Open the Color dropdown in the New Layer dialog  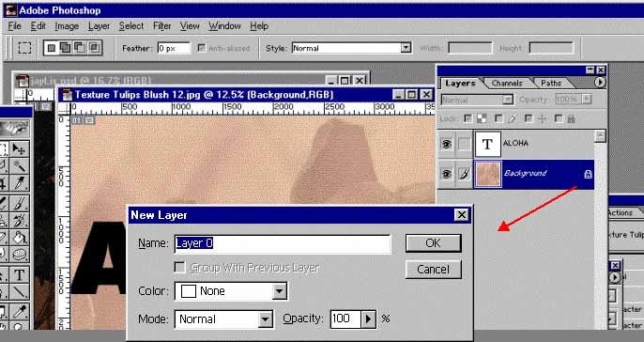coord(280,291)
